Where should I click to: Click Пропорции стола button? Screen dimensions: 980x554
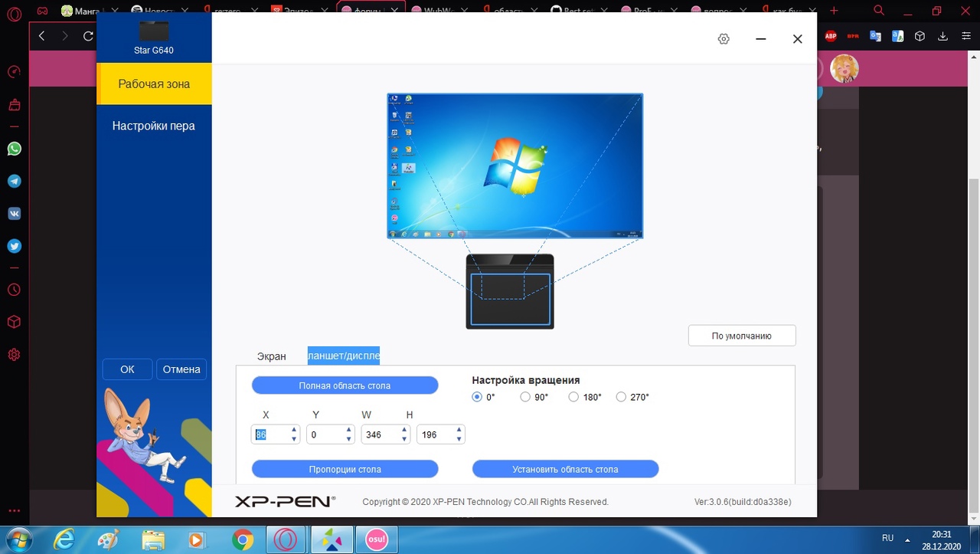[x=345, y=469]
